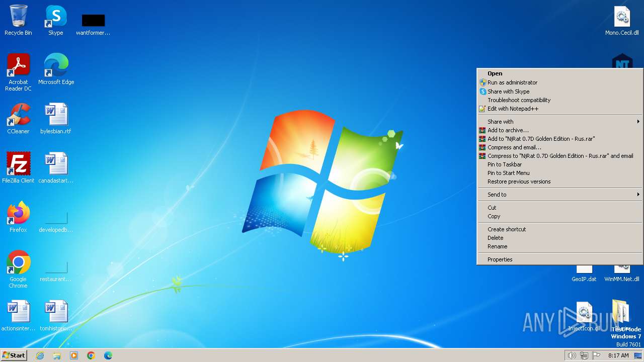This screenshot has width=644, height=362.
Task: Click the taskbar clock showing 8:17 AM
Action: (618, 355)
